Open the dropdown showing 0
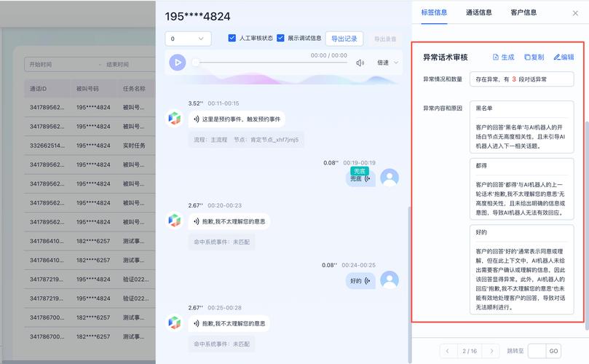The height and width of the screenshot is (364, 589). (188, 39)
